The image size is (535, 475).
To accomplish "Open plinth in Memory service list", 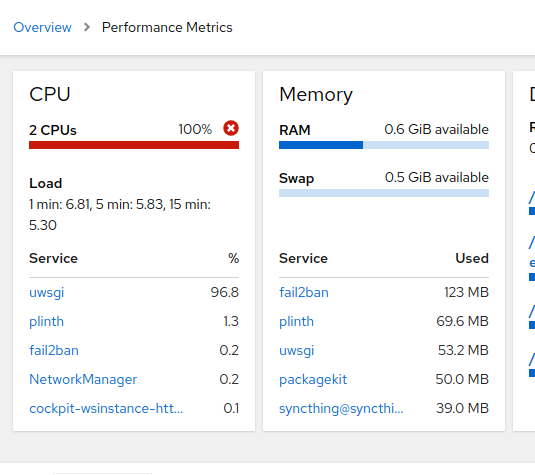I will click(x=296, y=321).
